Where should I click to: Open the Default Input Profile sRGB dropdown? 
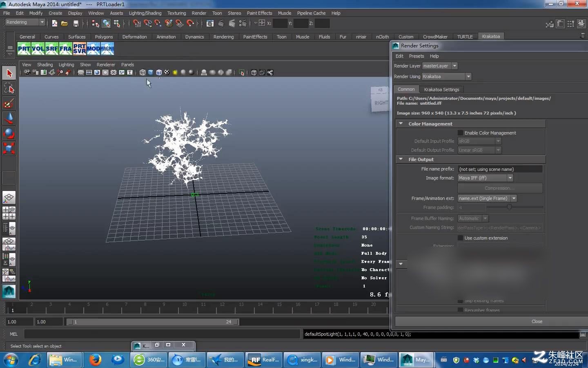pos(479,141)
